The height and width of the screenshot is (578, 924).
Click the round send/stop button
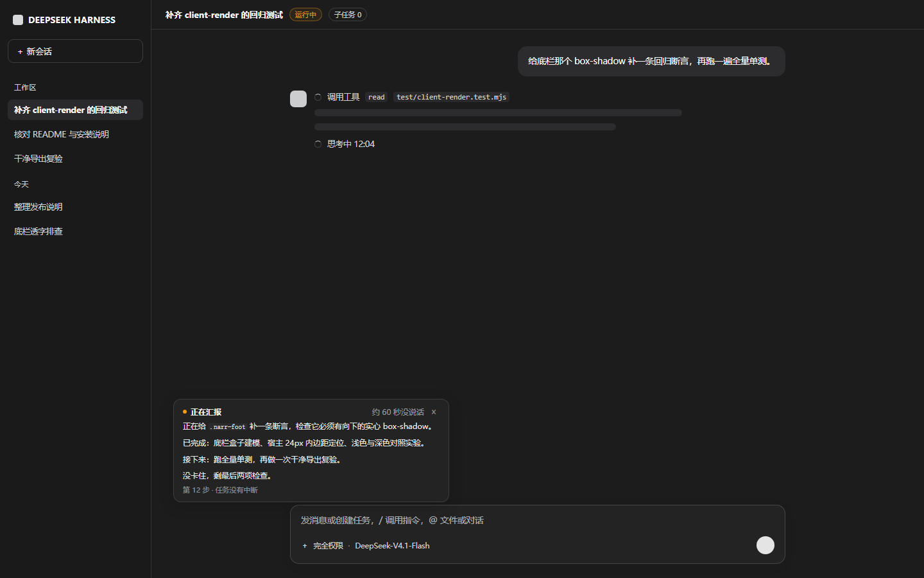point(766,545)
